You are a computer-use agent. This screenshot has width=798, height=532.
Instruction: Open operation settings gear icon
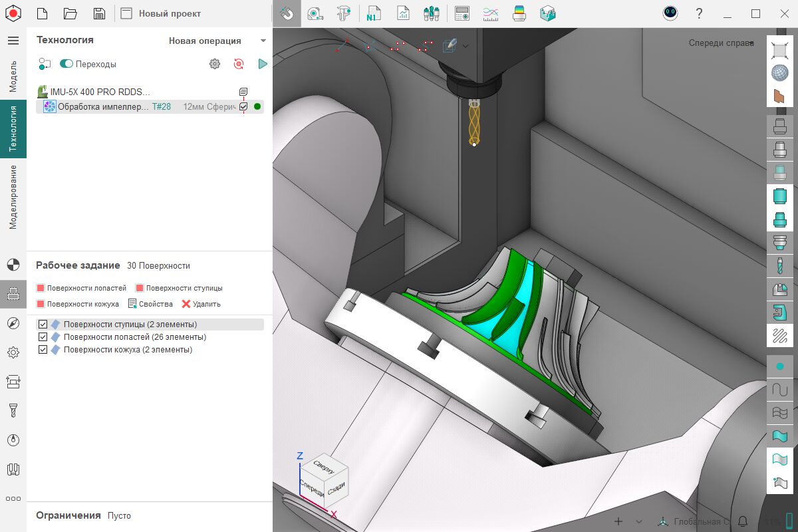(x=214, y=64)
